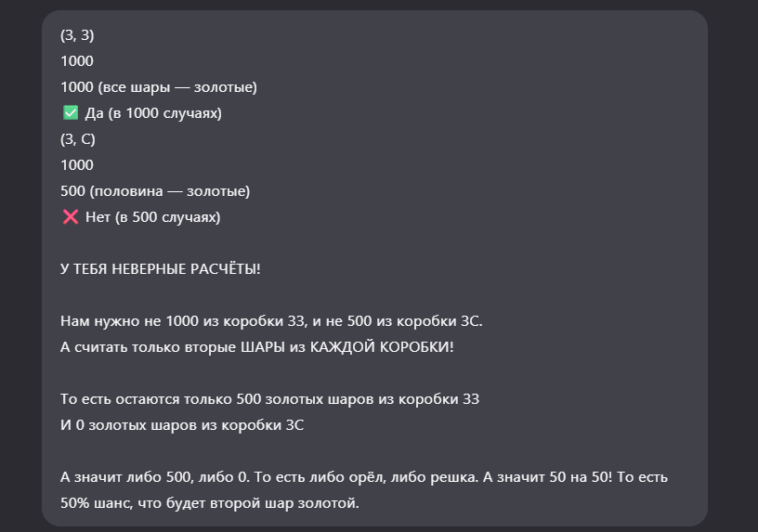Click the '(З, С)' line
The width and height of the screenshot is (758, 532).
click(78, 139)
